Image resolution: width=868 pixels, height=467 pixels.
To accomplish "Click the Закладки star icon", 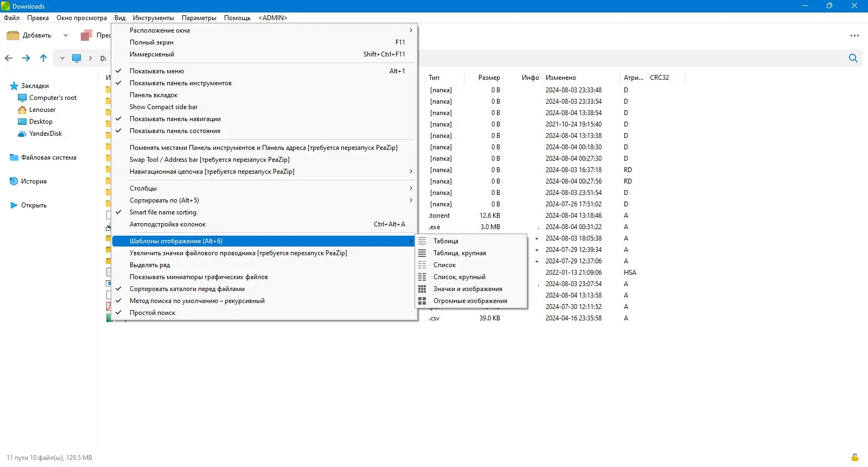I will [x=14, y=86].
